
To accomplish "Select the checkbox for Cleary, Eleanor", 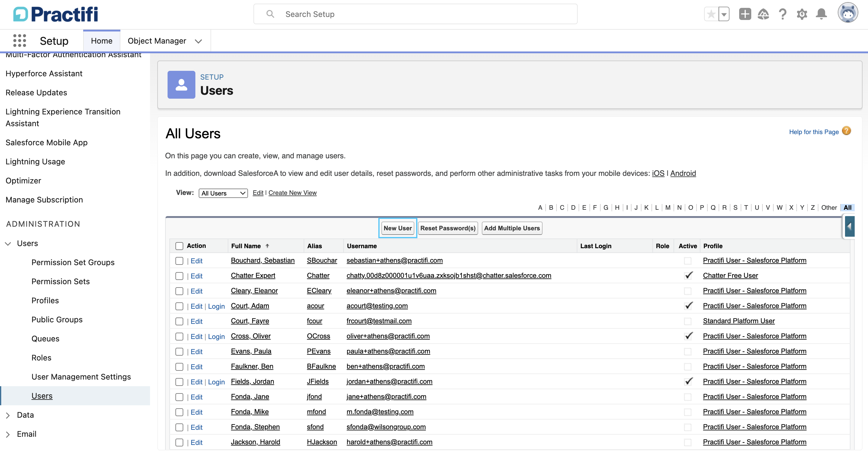I will [x=179, y=291].
